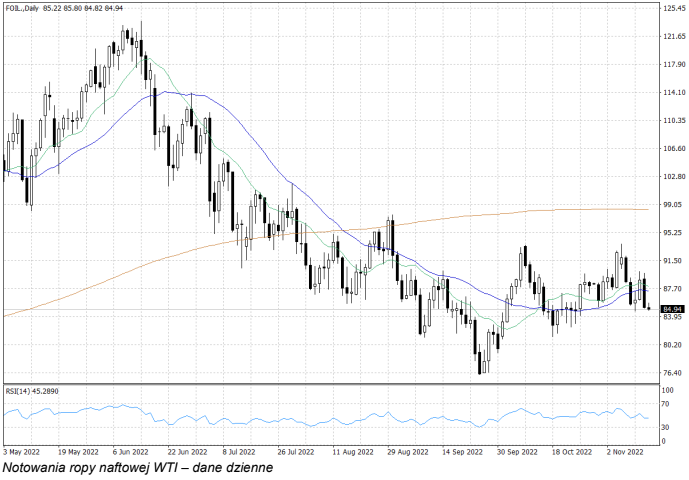Select the 6 Jun 2022 date label
The height and width of the screenshot is (480, 689).
tap(130, 451)
